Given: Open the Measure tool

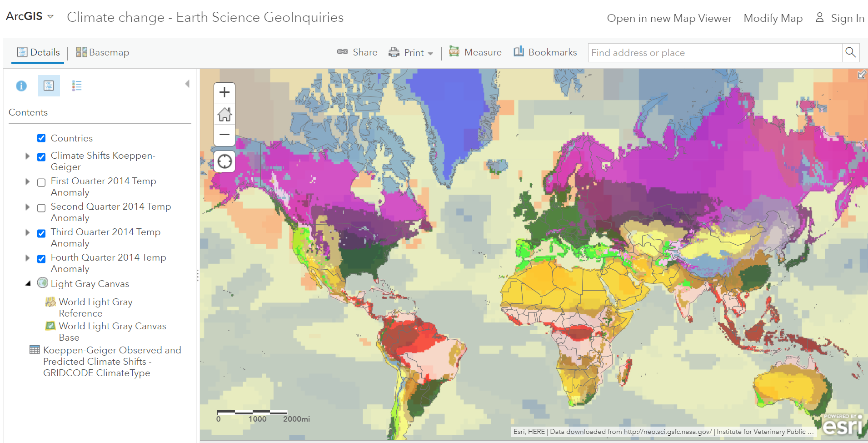Looking at the screenshot, I should click(x=475, y=52).
